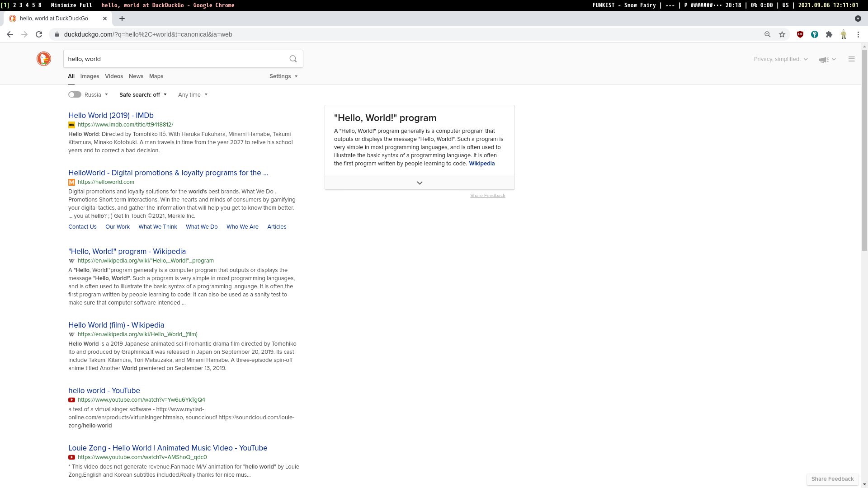Go back with the browser back arrow

coord(10,34)
